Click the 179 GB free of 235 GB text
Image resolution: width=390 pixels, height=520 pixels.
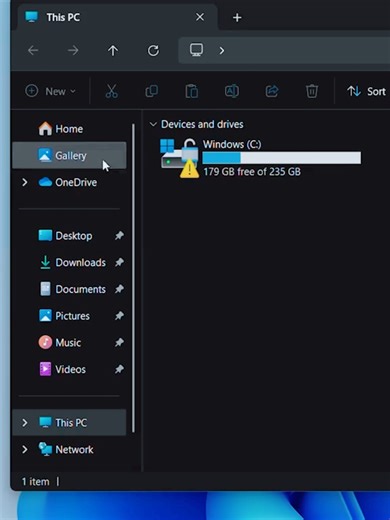(252, 172)
